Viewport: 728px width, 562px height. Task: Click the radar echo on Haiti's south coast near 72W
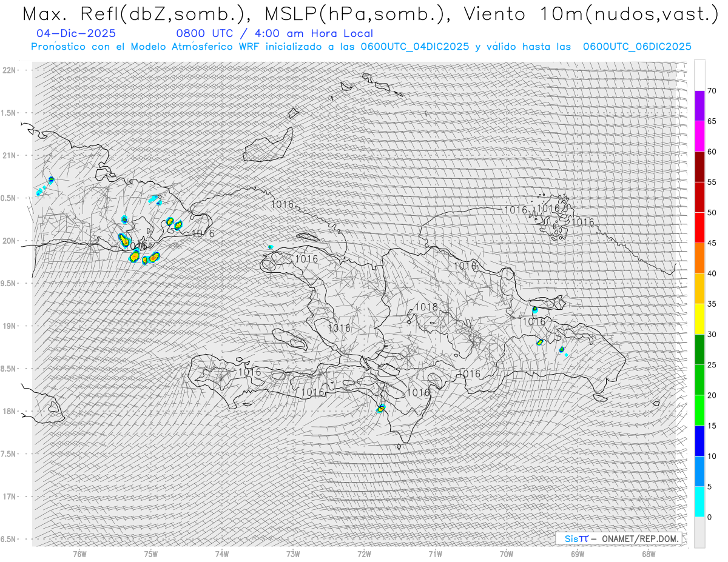point(381,409)
